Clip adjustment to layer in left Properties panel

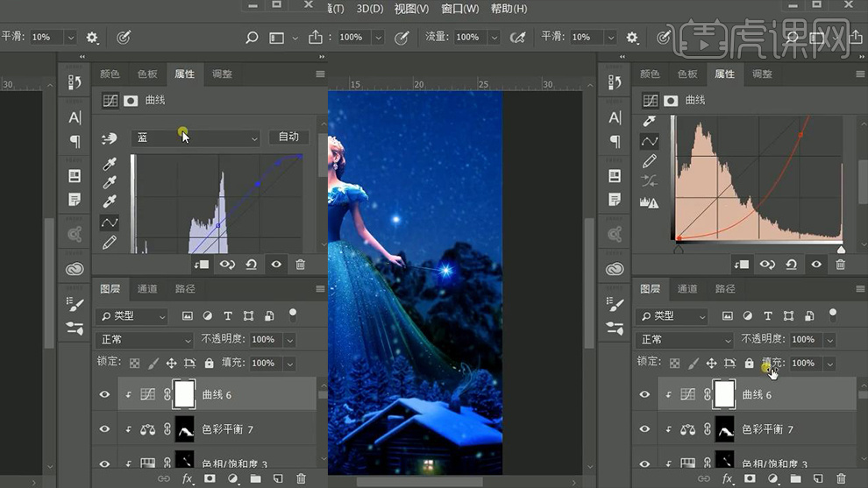(203, 264)
